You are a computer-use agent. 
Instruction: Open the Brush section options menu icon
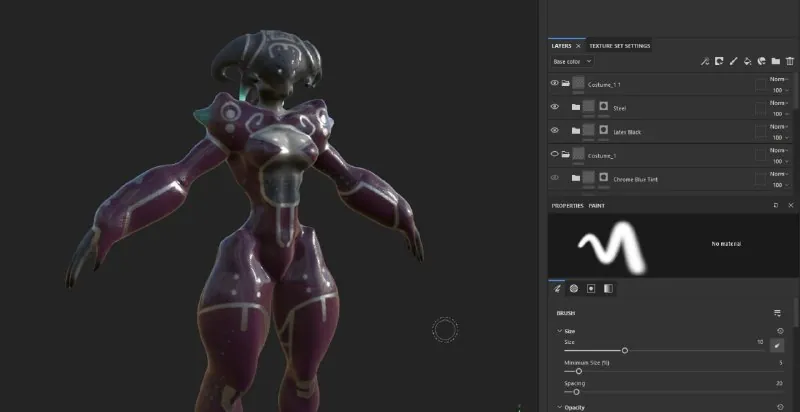pyautogui.click(x=777, y=313)
